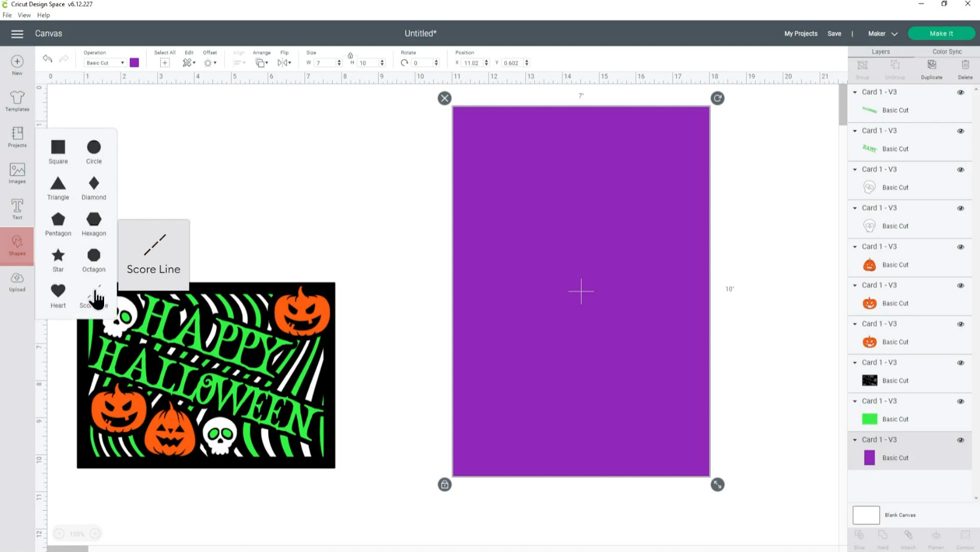Insert a Heart shape
This screenshot has height=552, width=980.
pos(58,296)
